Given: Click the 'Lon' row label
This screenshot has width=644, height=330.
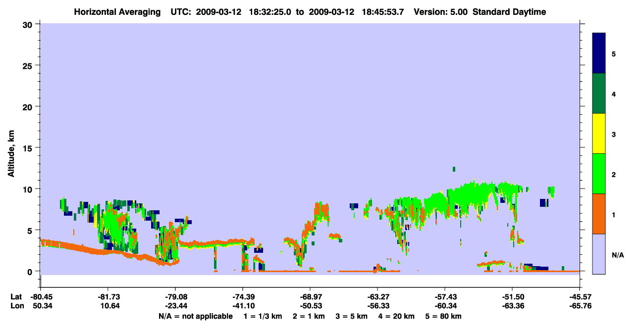Looking at the screenshot, I should (16, 306).
